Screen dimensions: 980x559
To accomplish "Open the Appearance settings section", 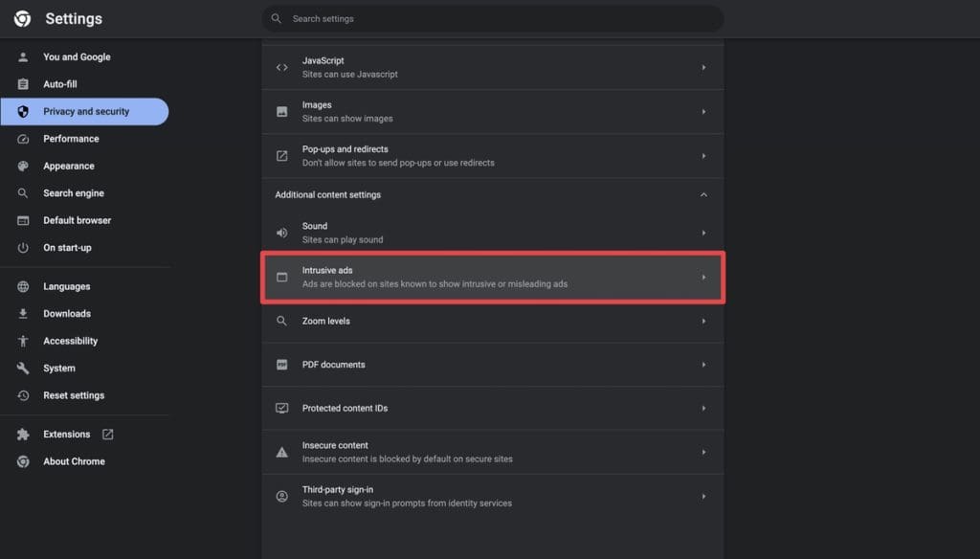I will point(69,167).
